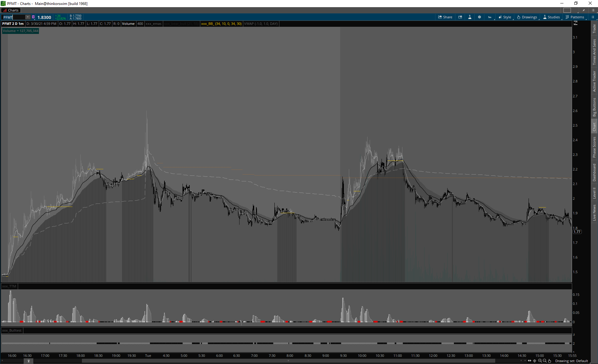Toggle the Level II side panel

point(594,193)
